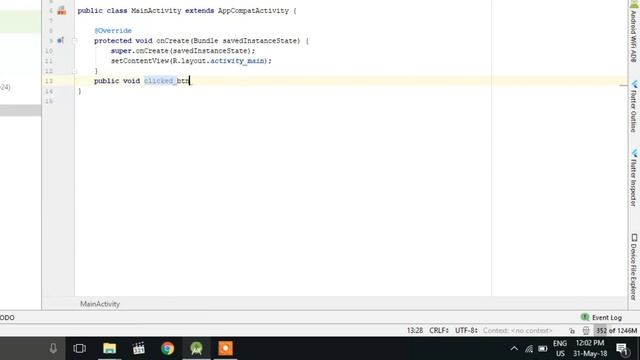Click activity_main in setContentView line
Image resolution: width=640 pixels, height=360 pixels.
coord(237,61)
